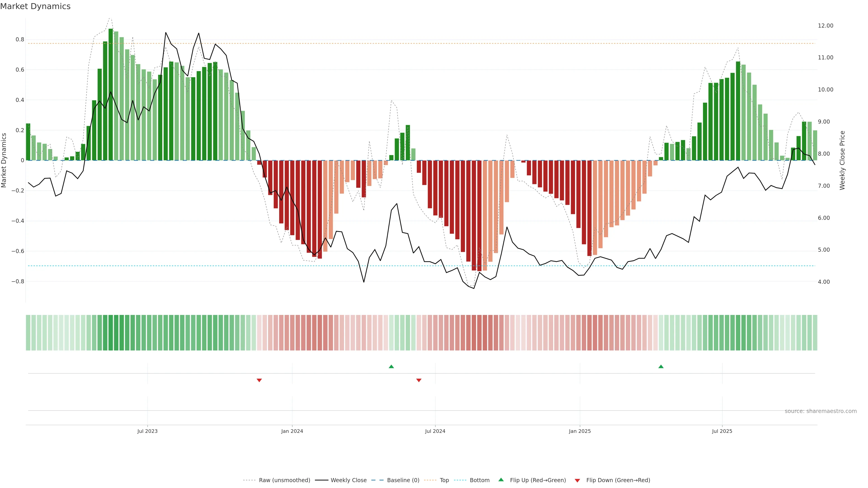
Task: Click the Jan 2024 x-axis label
Action: click(x=292, y=431)
